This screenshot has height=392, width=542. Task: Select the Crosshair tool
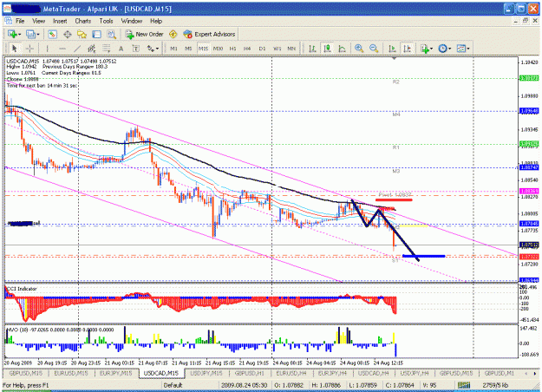tap(29, 49)
